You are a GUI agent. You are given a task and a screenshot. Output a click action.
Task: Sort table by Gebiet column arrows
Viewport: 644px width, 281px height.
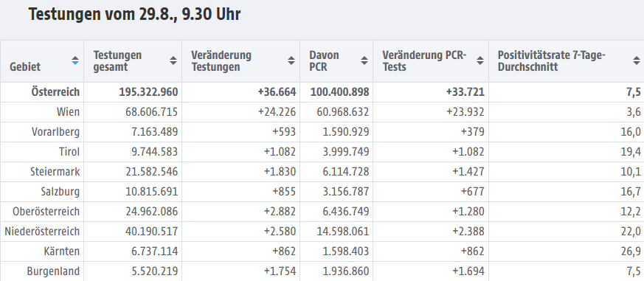tap(75, 60)
